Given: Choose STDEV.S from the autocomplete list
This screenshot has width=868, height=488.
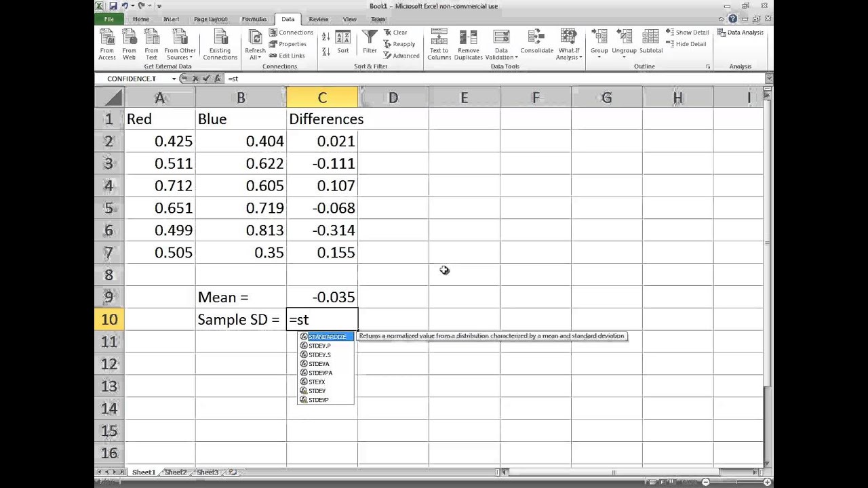Looking at the screenshot, I should [x=325, y=354].
